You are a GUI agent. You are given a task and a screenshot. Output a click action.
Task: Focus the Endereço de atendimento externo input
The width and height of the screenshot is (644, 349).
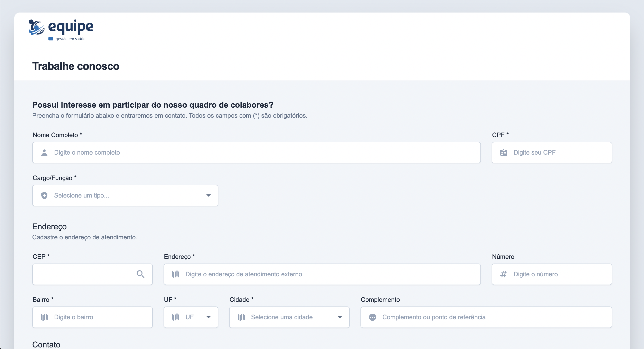coord(328,274)
